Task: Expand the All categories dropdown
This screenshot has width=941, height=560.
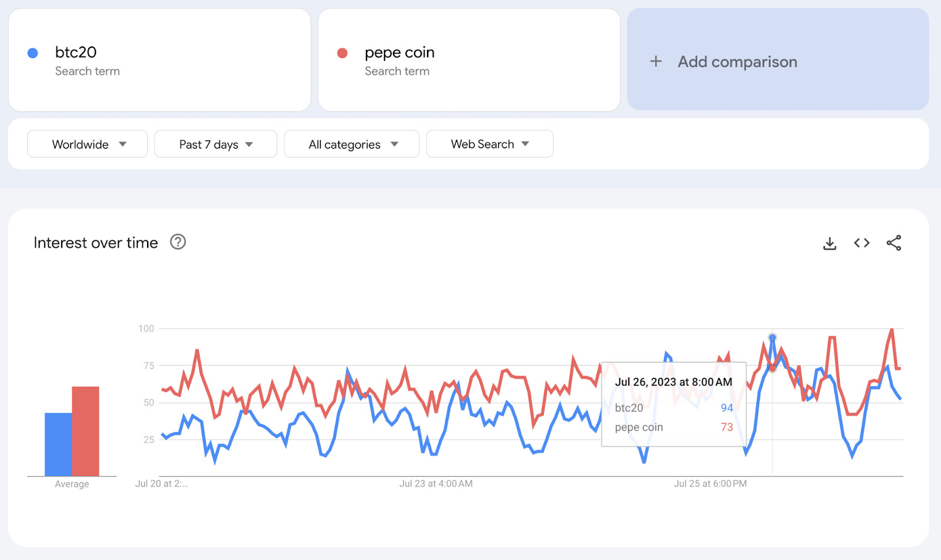Action: (x=352, y=145)
